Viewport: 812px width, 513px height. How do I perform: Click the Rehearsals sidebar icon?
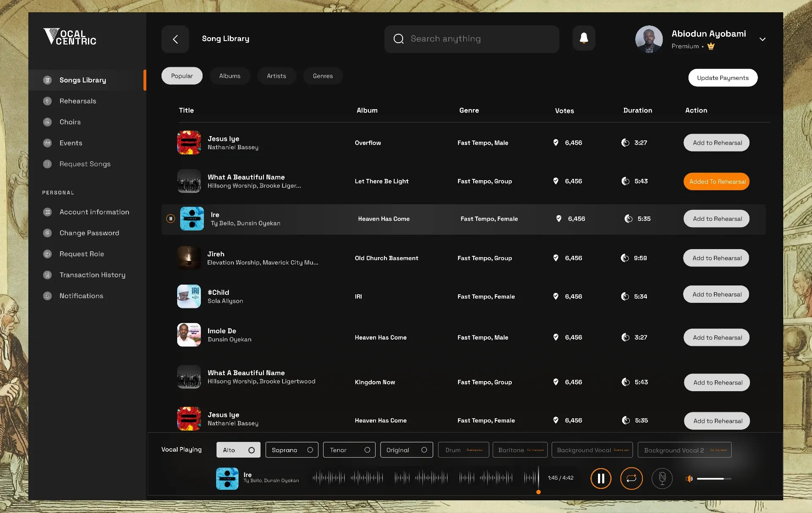click(x=47, y=101)
